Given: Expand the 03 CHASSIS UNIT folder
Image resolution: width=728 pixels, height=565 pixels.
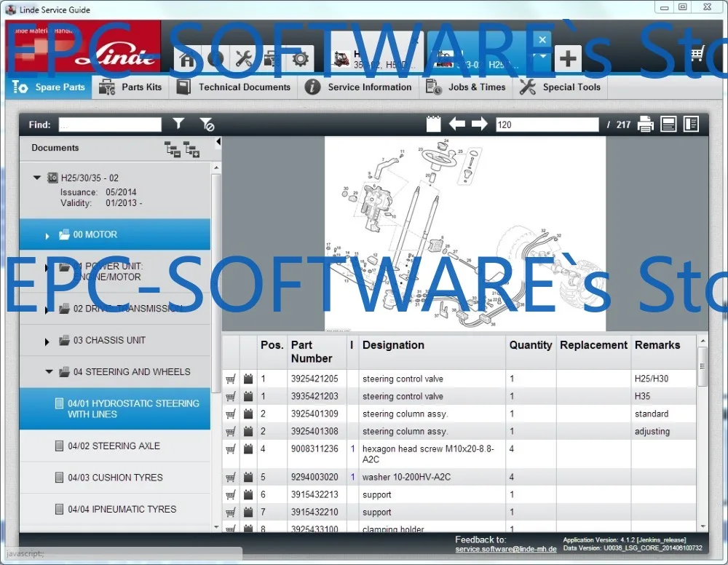Looking at the screenshot, I should (x=48, y=341).
